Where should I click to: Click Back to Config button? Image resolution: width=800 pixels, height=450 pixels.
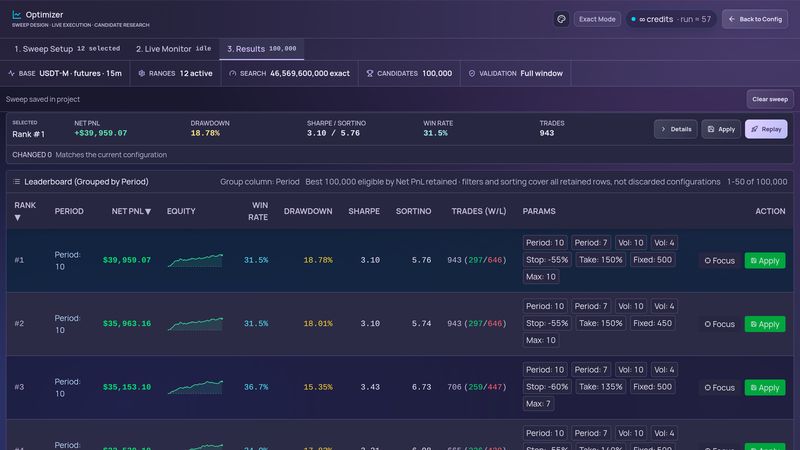755,19
